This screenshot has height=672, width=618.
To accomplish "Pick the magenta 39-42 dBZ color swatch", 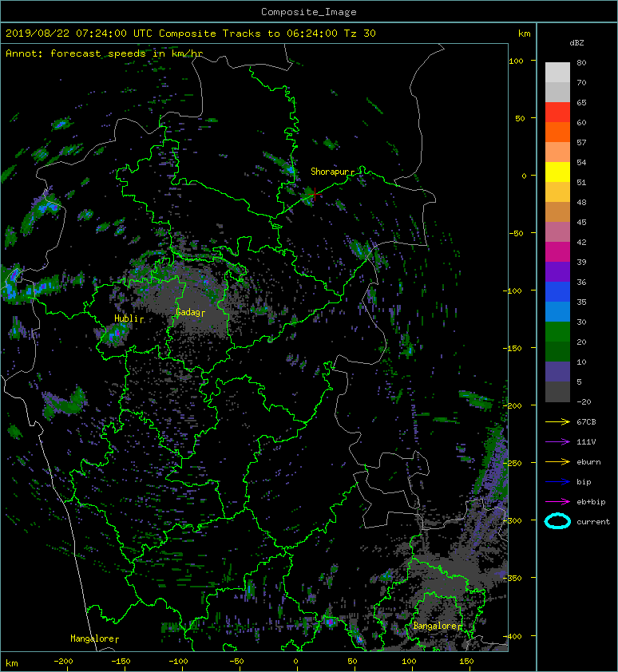I will pos(557,252).
